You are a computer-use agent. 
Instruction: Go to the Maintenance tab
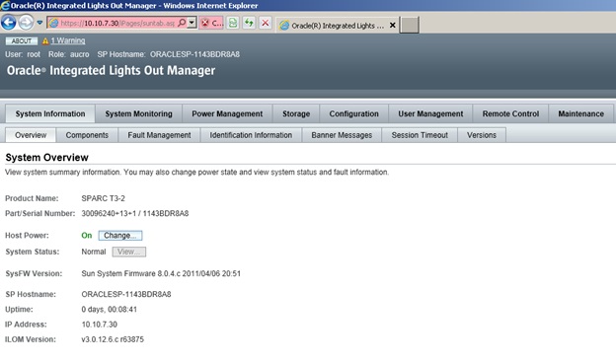(581, 113)
